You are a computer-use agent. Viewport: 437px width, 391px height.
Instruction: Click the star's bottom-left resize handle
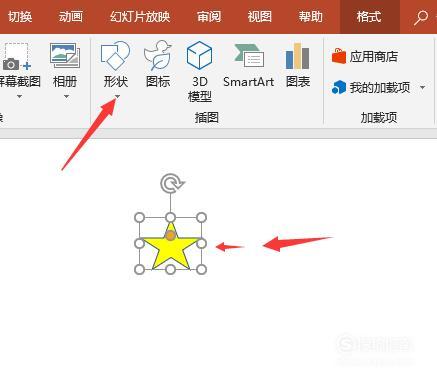[x=139, y=269]
